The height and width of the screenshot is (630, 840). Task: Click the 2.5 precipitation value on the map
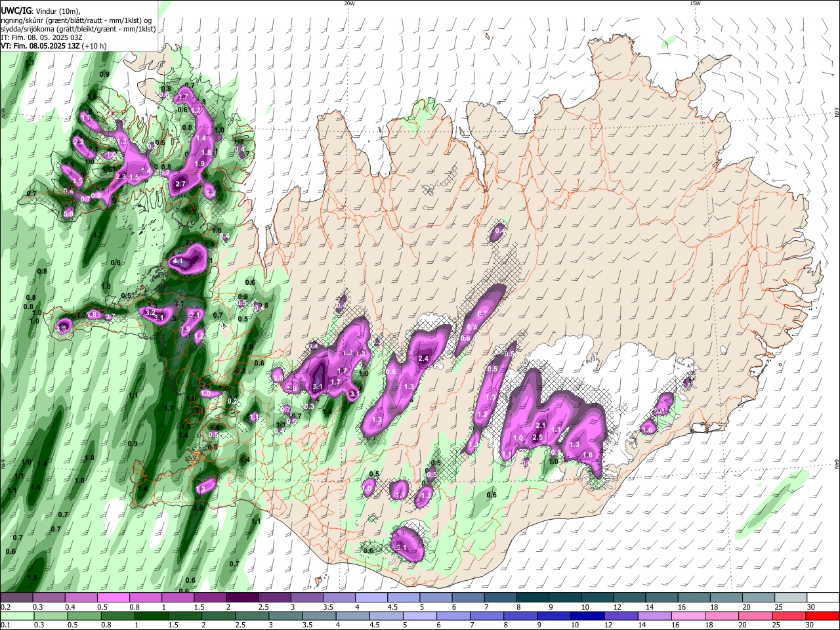pyautogui.click(x=537, y=437)
